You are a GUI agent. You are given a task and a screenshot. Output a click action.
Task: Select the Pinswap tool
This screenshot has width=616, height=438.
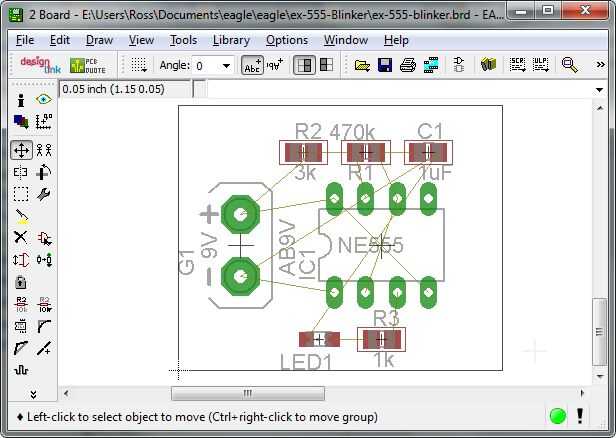coord(21,260)
